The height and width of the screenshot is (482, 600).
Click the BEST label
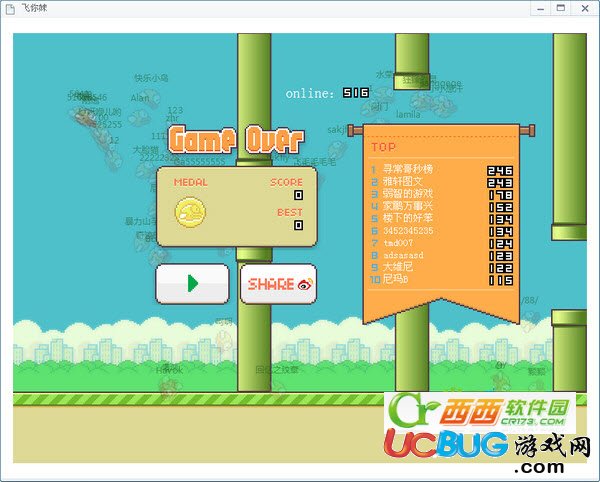point(290,212)
